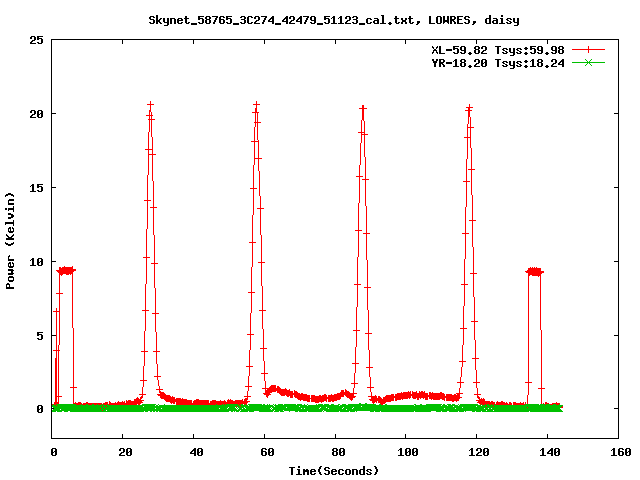Viewport: 640px width, 480px height.
Task: Click the legend entry XL-59.82 Tsys:59.98
Action: (x=498, y=50)
